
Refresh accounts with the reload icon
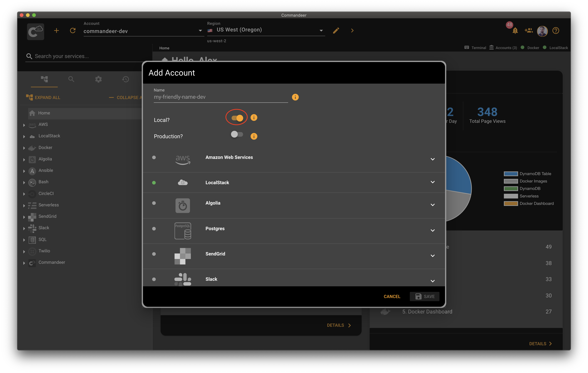tap(73, 31)
